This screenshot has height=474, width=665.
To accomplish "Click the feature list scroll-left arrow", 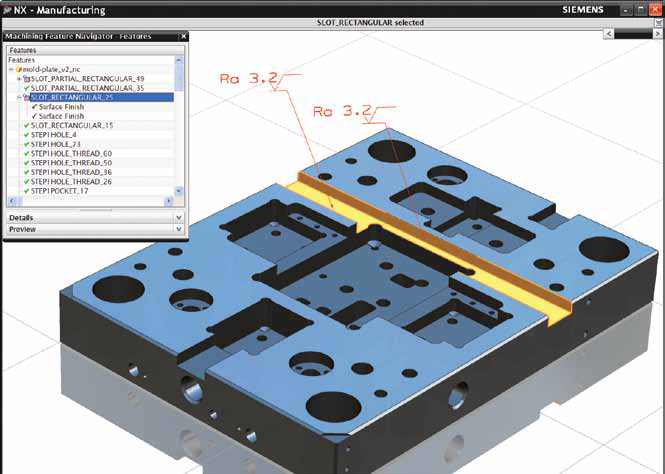I will tap(12, 201).
